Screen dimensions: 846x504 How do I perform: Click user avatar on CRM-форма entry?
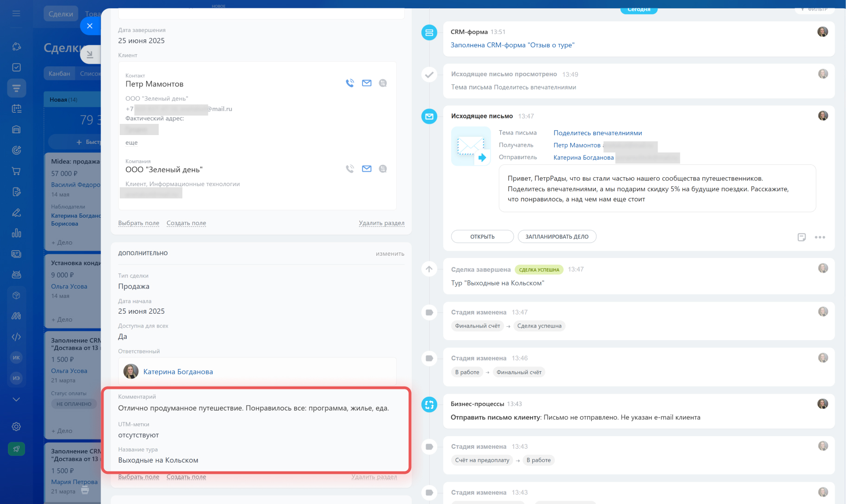click(822, 32)
